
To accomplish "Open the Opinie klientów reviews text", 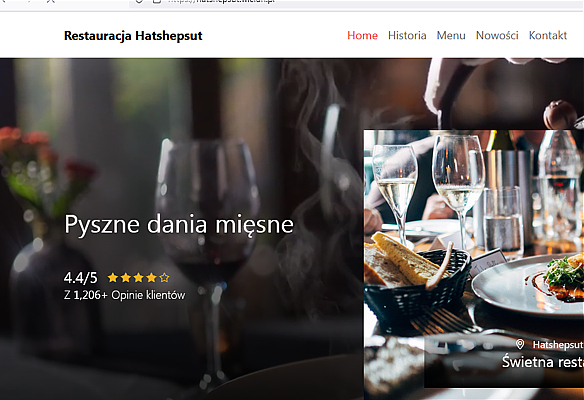I will [148, 295].
